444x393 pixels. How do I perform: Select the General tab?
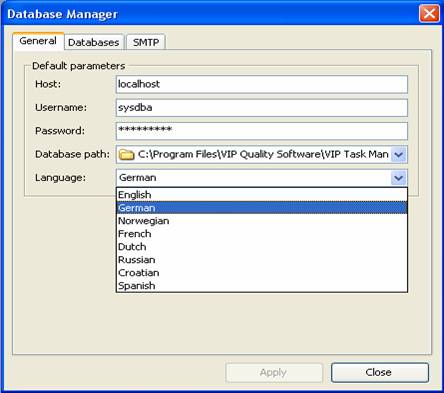38,41
